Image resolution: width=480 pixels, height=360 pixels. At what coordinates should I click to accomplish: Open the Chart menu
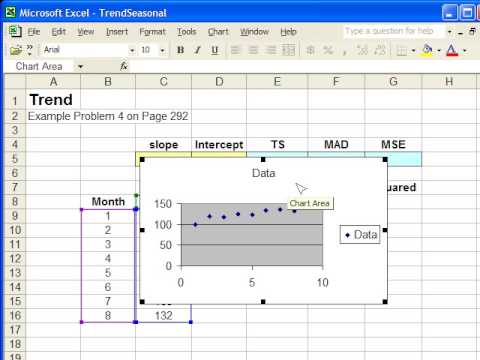[218, 32]
